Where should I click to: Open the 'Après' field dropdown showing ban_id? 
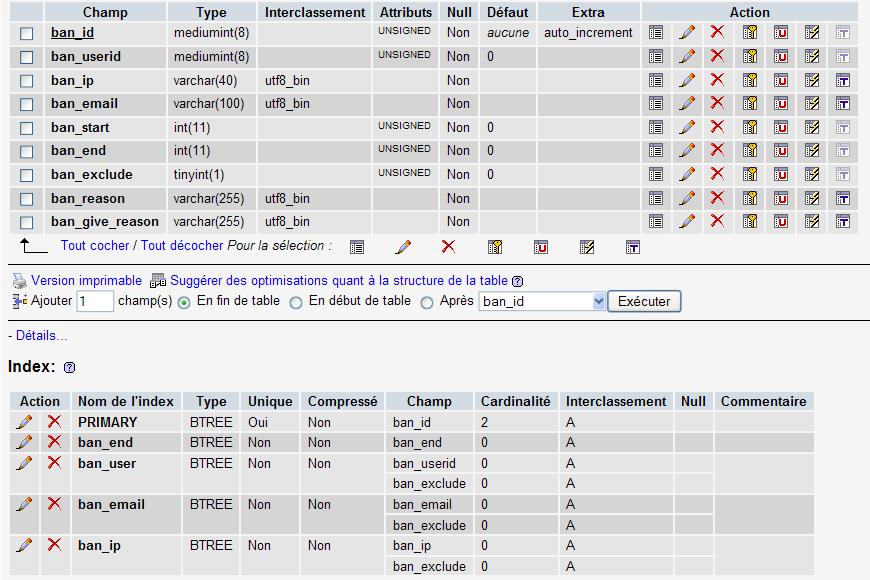(x=542, y=301)
